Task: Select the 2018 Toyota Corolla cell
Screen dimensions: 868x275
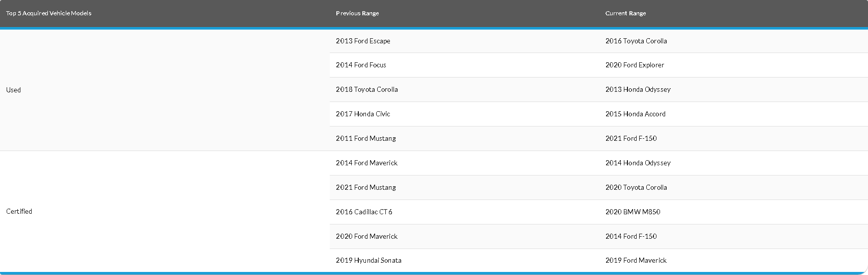Action: click(x=367, y=89)
